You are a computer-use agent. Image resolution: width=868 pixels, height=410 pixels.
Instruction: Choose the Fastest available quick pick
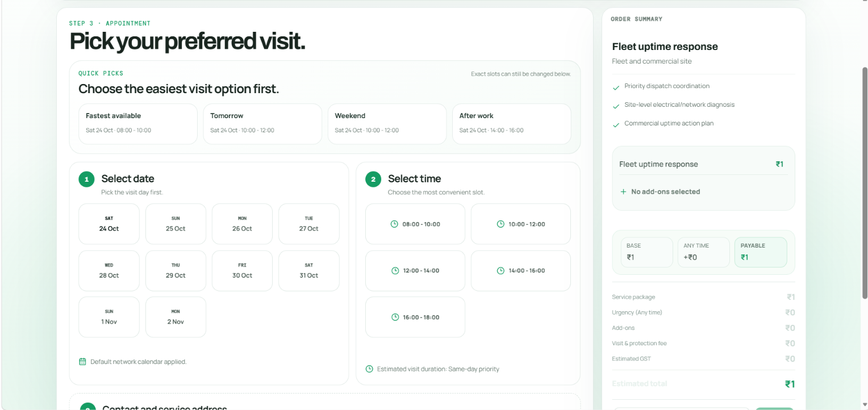coord(138,124)
